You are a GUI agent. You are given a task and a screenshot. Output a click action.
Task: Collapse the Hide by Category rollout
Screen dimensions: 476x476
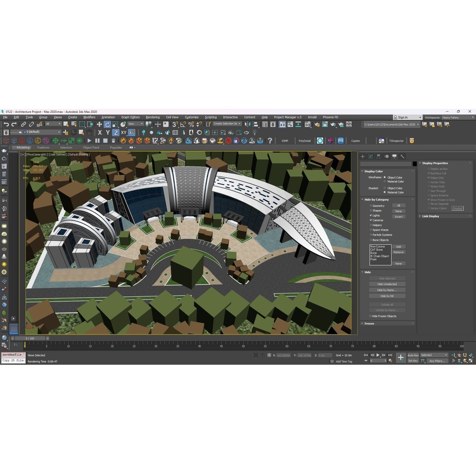click(x=387, y=200)
